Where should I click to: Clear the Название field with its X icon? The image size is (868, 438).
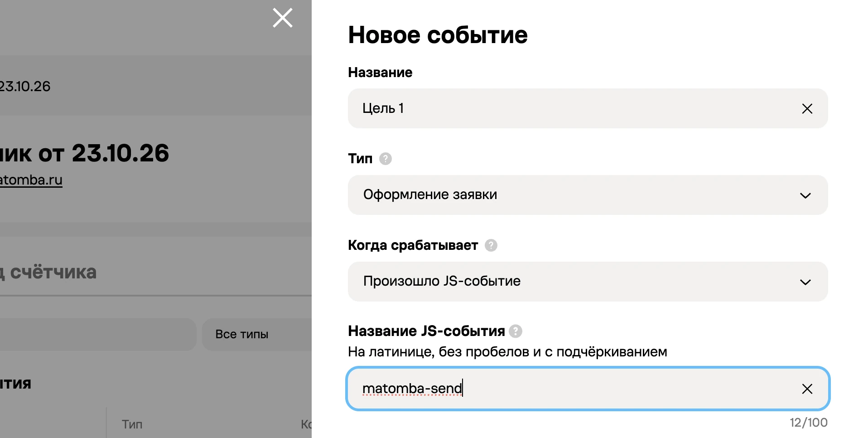click(x=807, y=109)
